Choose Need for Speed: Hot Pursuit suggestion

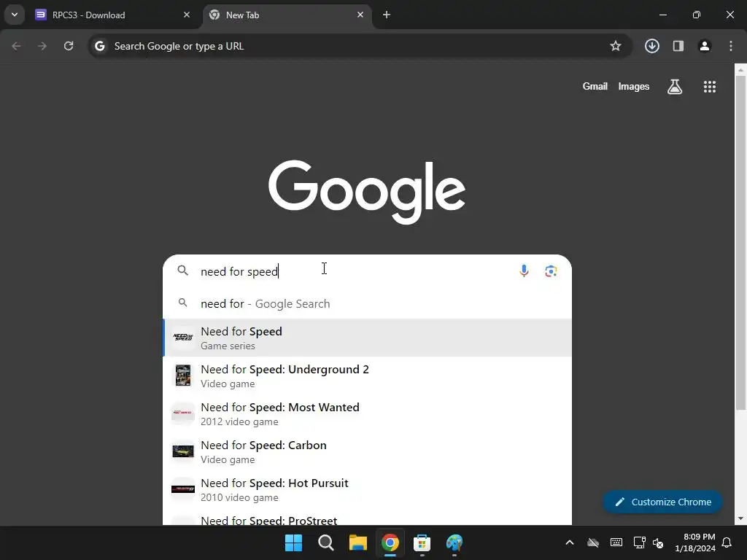click(x=367, y=489)
